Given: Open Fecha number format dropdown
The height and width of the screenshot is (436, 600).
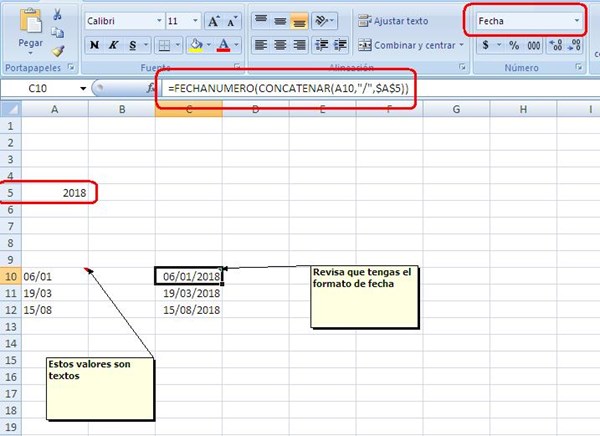Looking at the screenshot, I should (x=577, y=21).
